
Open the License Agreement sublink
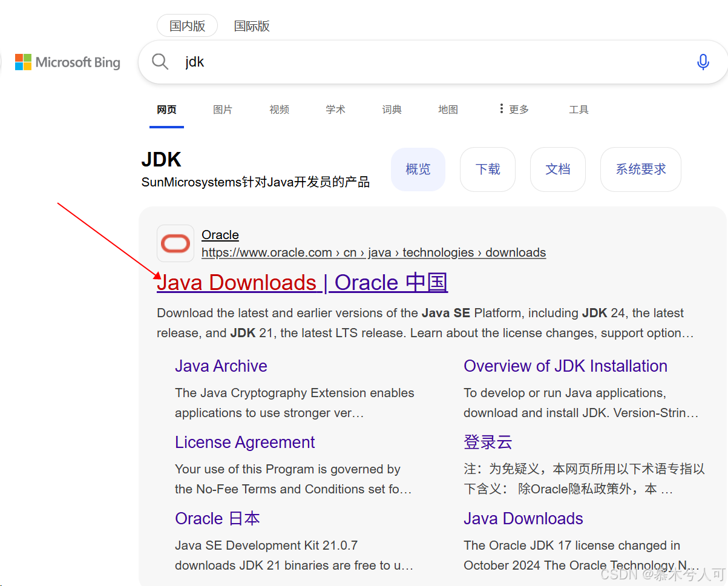pyautogui.click(x=244, y=443)
